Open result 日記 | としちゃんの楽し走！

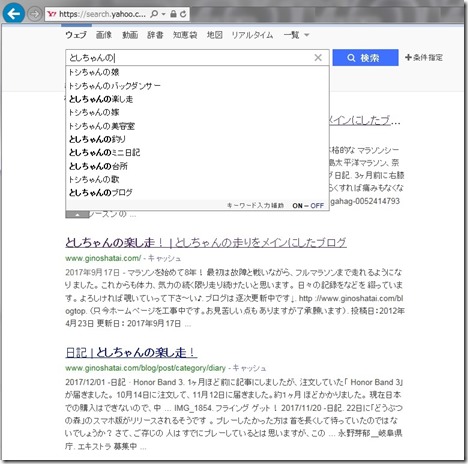[x=131, y=352]
